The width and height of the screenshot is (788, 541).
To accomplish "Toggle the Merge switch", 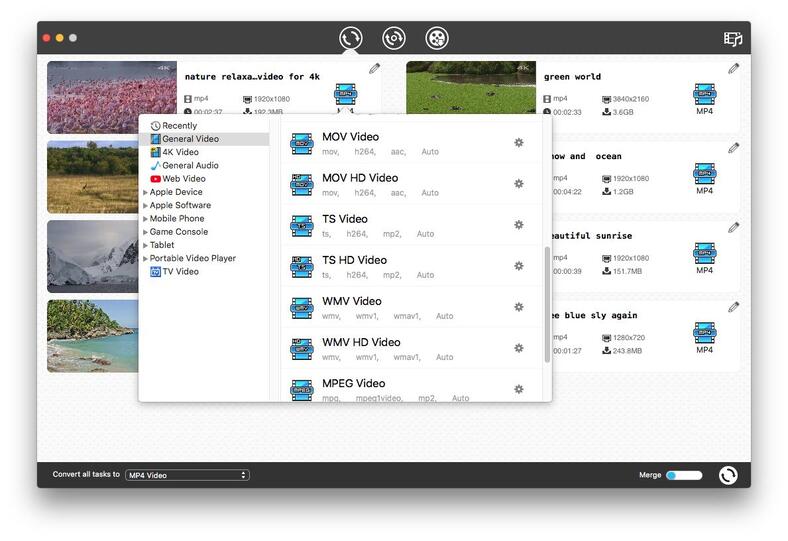I will (684, 475).
